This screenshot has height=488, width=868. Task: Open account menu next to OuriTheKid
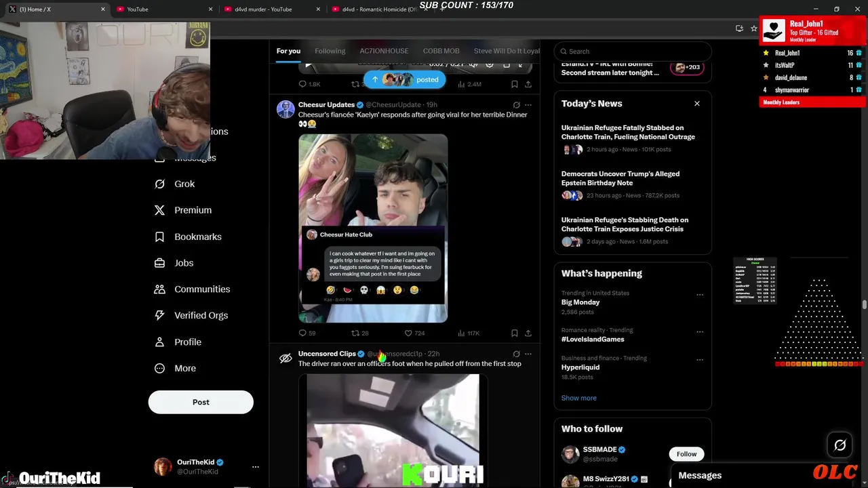(256, 466)
